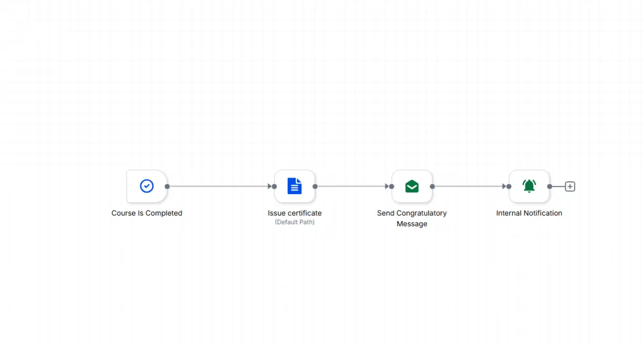This screenshot has width=644, height=346.
Task: Open the Internal Notification bell node
Action: click(x=529, y=186)
